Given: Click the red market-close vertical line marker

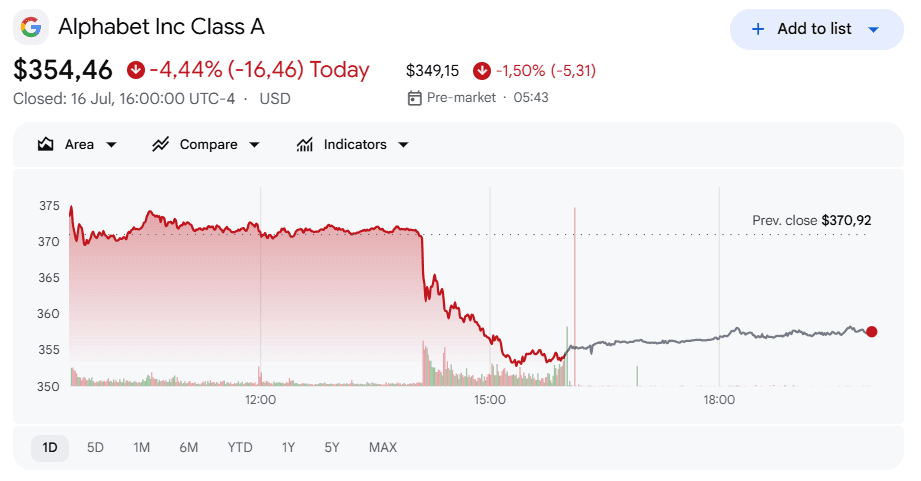Looking at the screenshot, I should [x=574, y=297].
